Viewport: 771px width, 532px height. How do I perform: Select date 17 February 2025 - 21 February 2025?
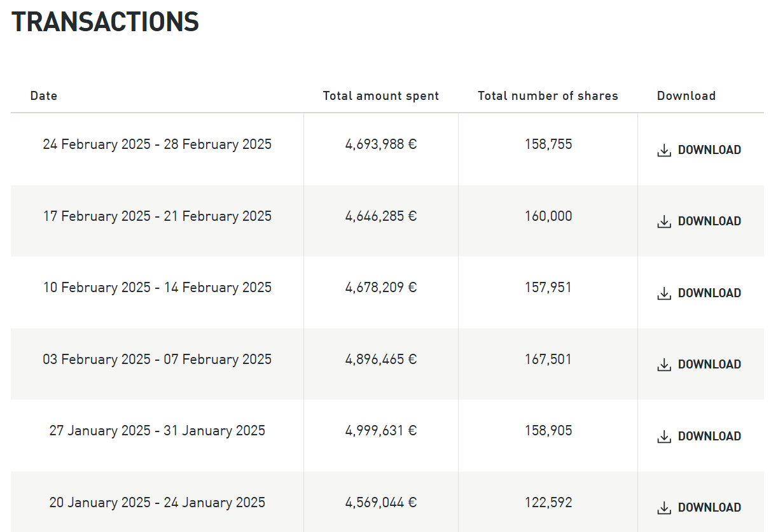pyautogui.click(x=157, y=216)
